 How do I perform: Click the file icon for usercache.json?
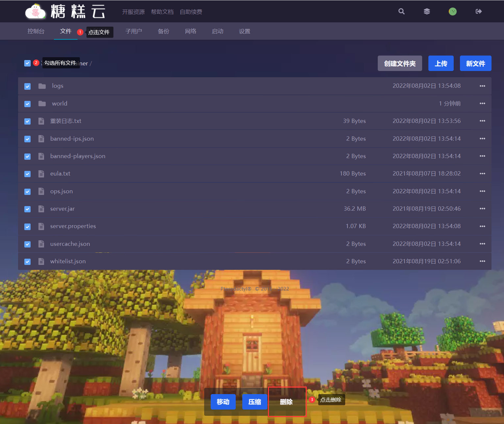point(41,244)
